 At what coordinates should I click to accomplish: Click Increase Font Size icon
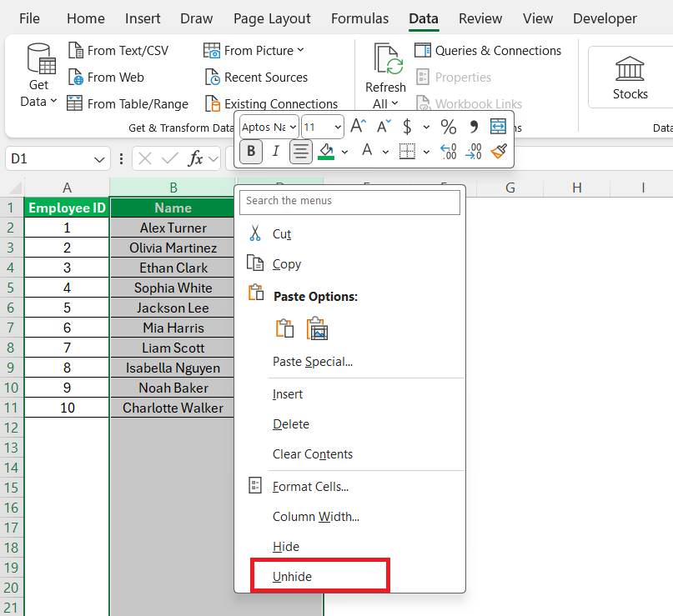tap(359, 127)
